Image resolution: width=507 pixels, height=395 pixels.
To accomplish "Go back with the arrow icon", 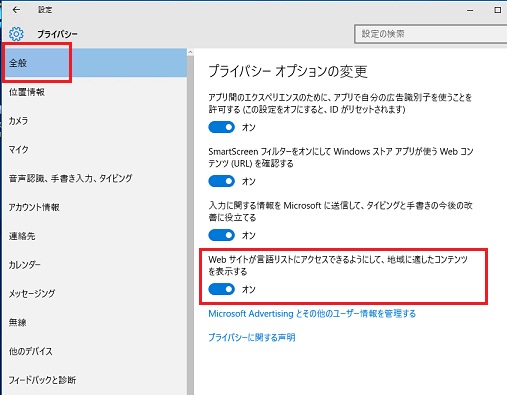I will 16,10.
